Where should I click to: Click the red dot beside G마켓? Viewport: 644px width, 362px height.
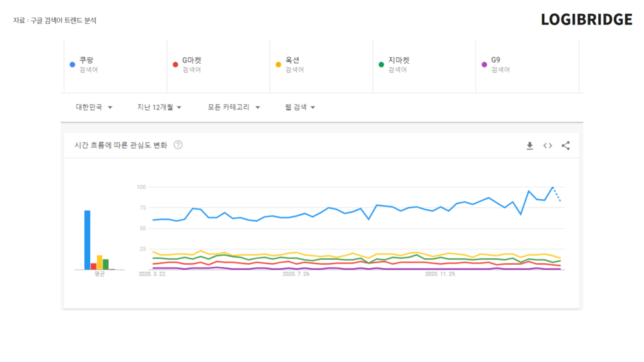click(x=175, y=64)
